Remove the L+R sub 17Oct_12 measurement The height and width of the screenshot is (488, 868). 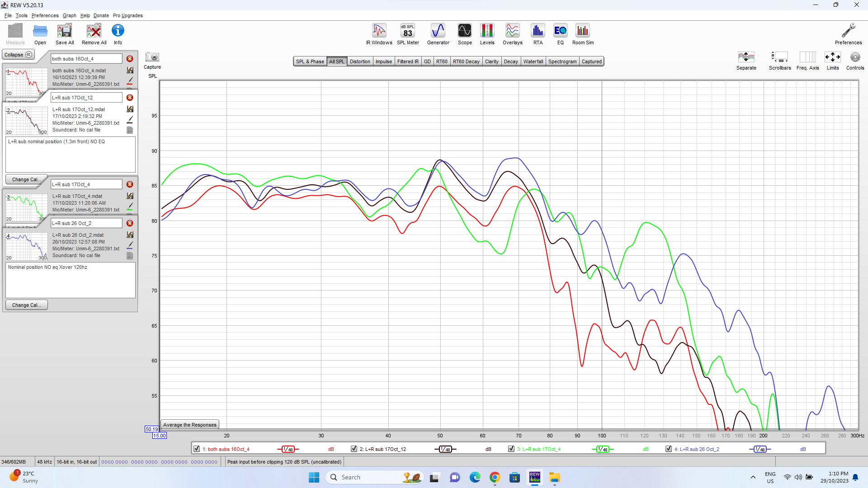coord(130,98)
